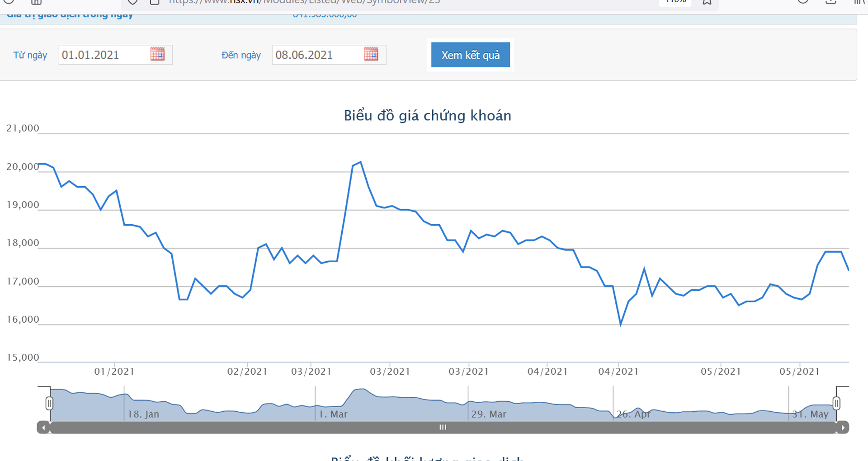Click the Firefox bookmark star icon

coord(708,2)
